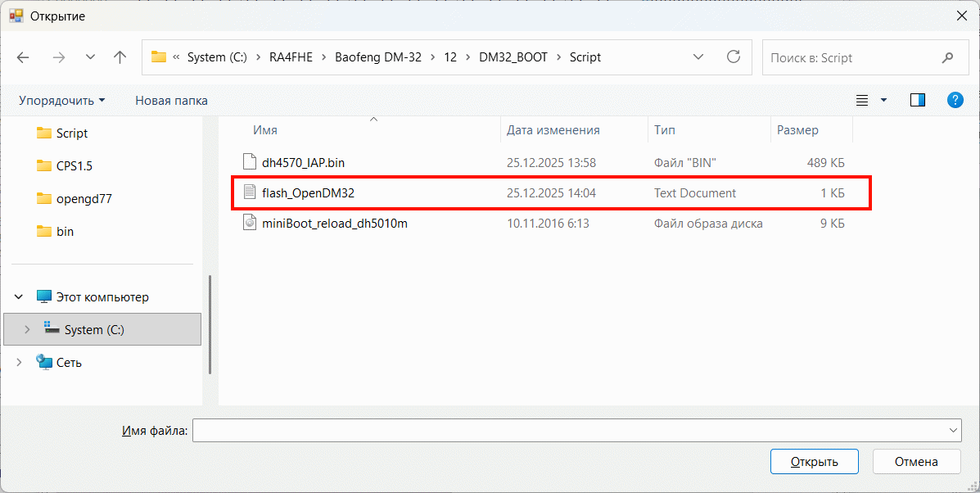The image size is (980, 493).
Task: Sort files by Дата изменения column
Action: click(x=553, y=129)
